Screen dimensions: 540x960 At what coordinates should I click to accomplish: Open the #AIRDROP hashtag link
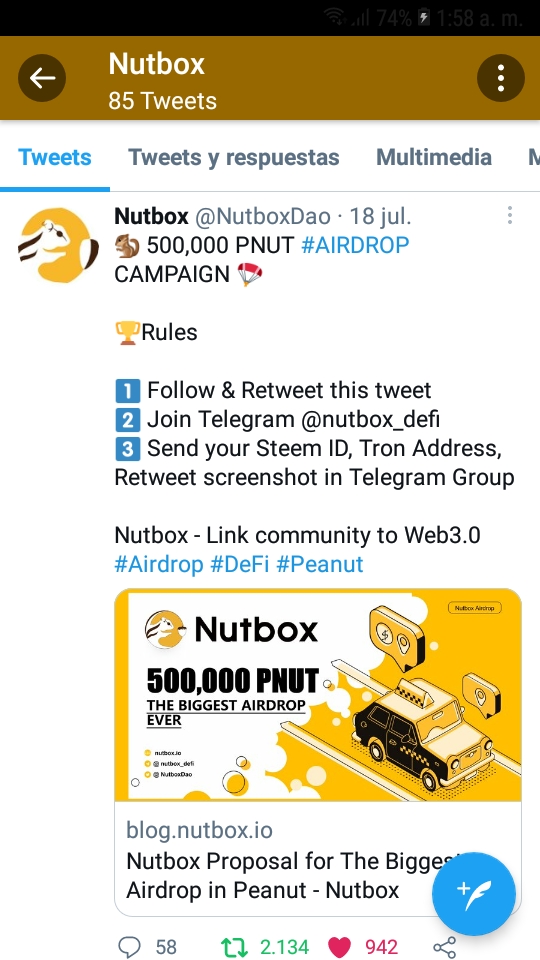point(355,245)
